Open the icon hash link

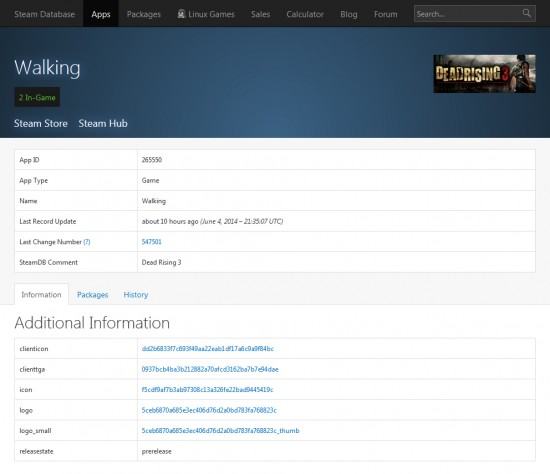207,389
